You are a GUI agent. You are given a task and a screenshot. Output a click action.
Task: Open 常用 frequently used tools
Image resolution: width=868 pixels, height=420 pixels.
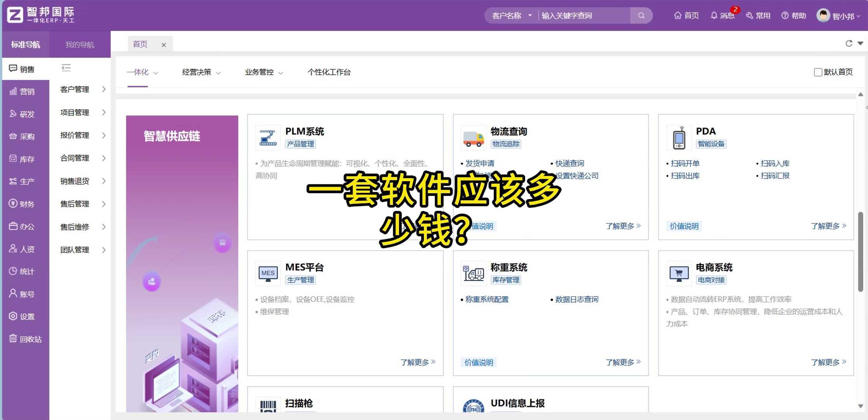point(758,16)
